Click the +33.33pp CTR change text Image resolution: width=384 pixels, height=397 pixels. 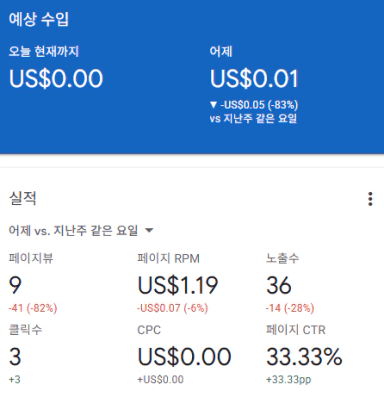tap(289, 379)
